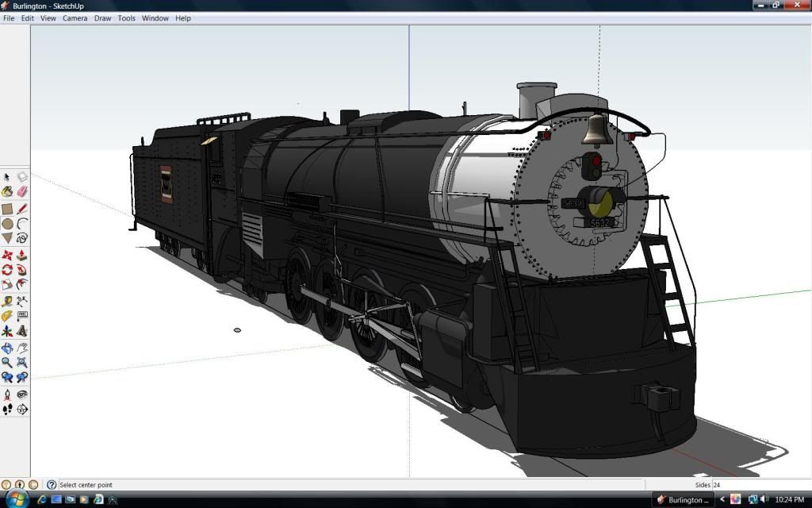812x508 pixels.
Task: Click Show Desktop quick launch icon
Action: click(56, 500)
